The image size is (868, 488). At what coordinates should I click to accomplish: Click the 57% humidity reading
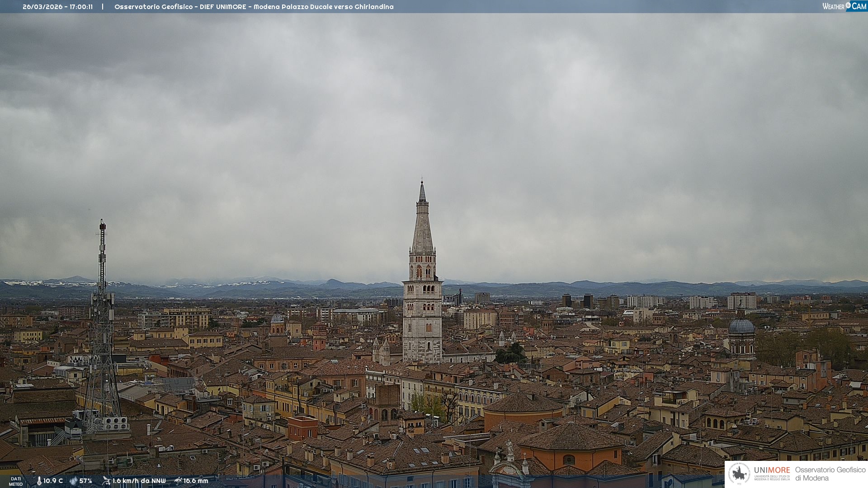tap(86, 481)
